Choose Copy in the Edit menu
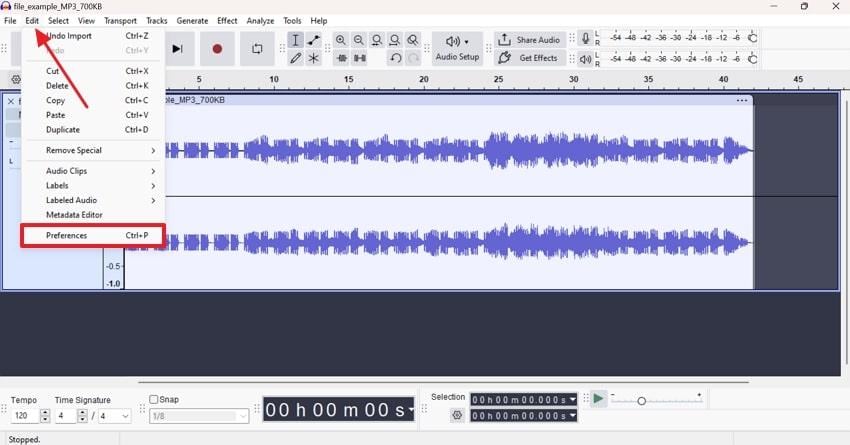 (x=93, y=100)
